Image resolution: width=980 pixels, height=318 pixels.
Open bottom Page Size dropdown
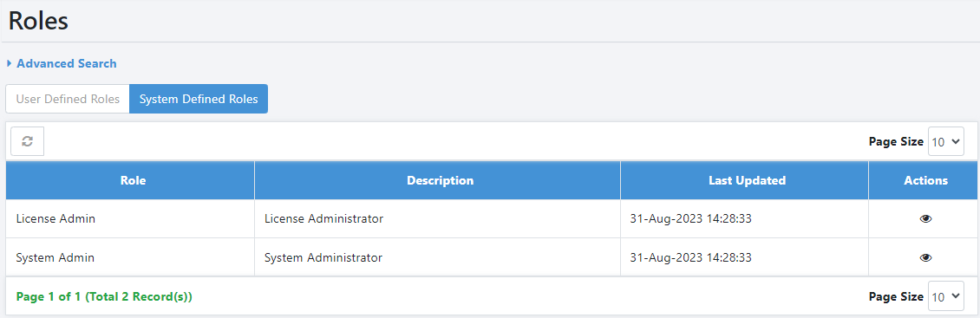click(x=945, y=296)
